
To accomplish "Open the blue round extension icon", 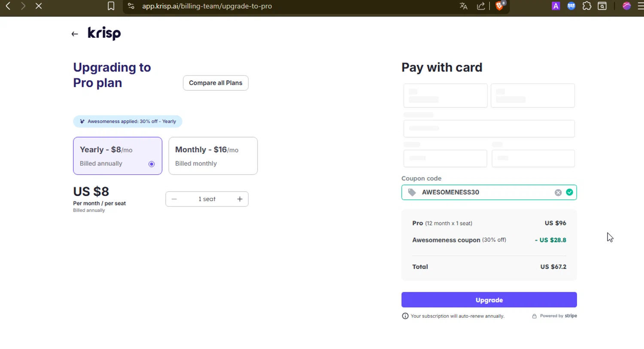I will [571, 6].
